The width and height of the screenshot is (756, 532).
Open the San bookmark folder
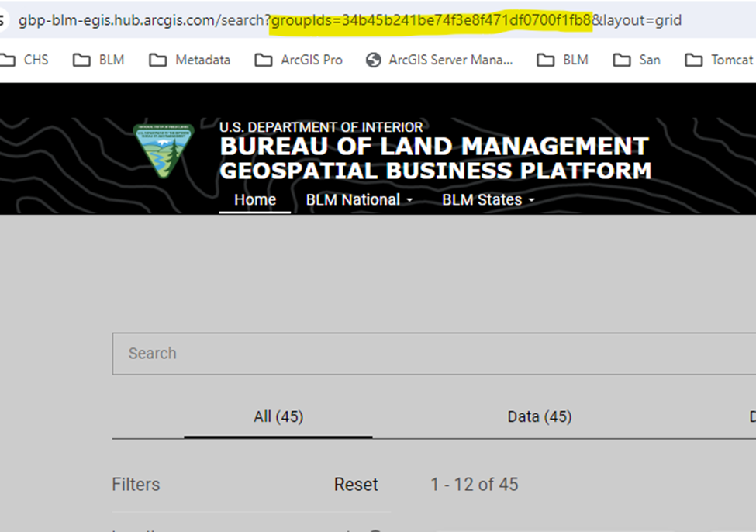(637, 60)
